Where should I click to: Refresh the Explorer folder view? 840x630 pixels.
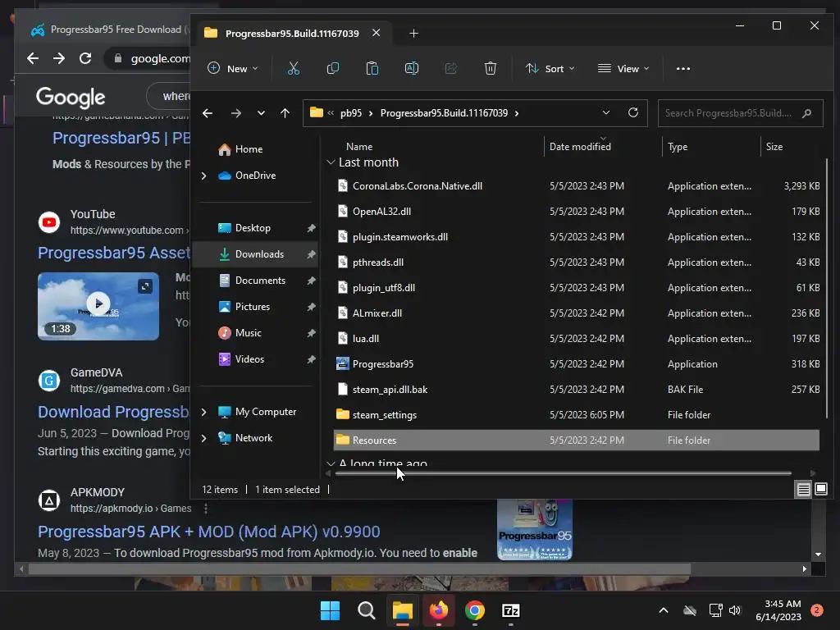click(x=633, y=112)
